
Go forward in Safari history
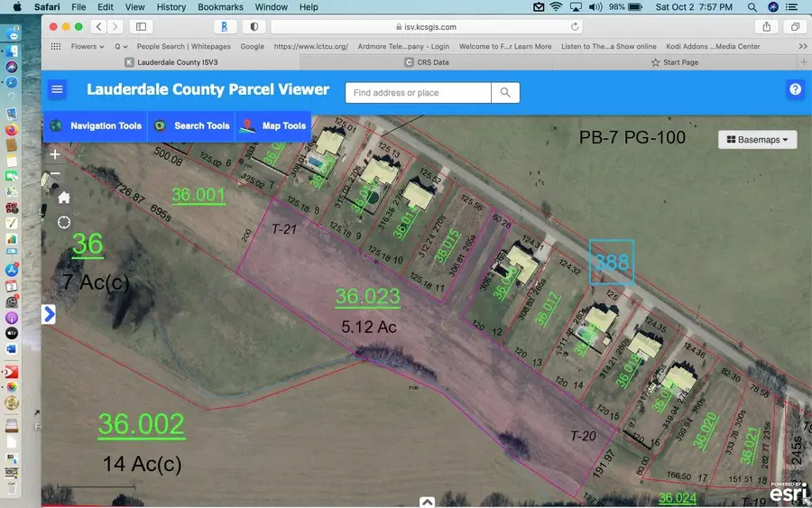[115, 26]
